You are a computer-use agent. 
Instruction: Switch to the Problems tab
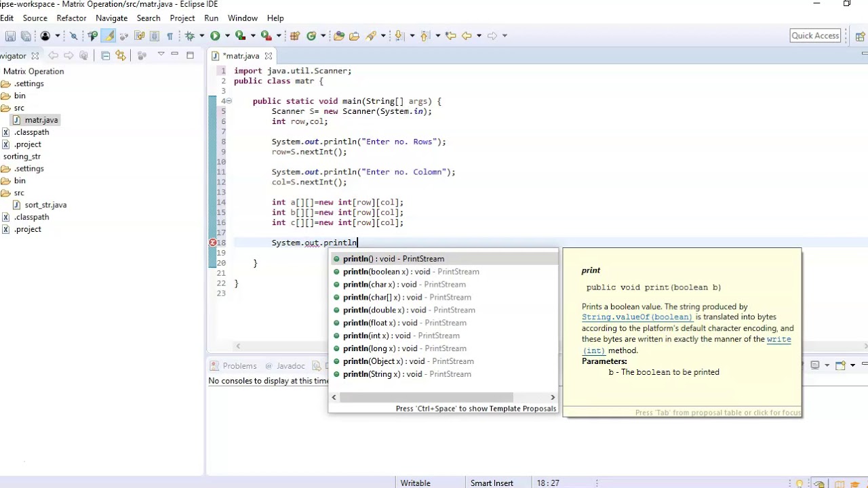tap(234, 365)
